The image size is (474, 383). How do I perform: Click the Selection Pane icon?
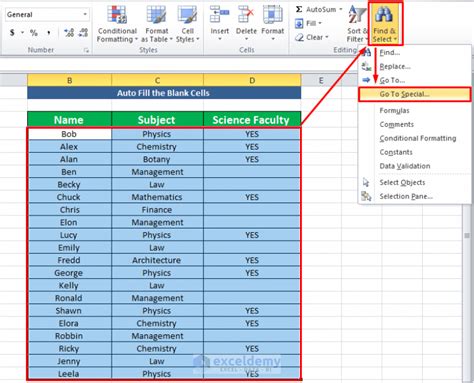(366, 196)
